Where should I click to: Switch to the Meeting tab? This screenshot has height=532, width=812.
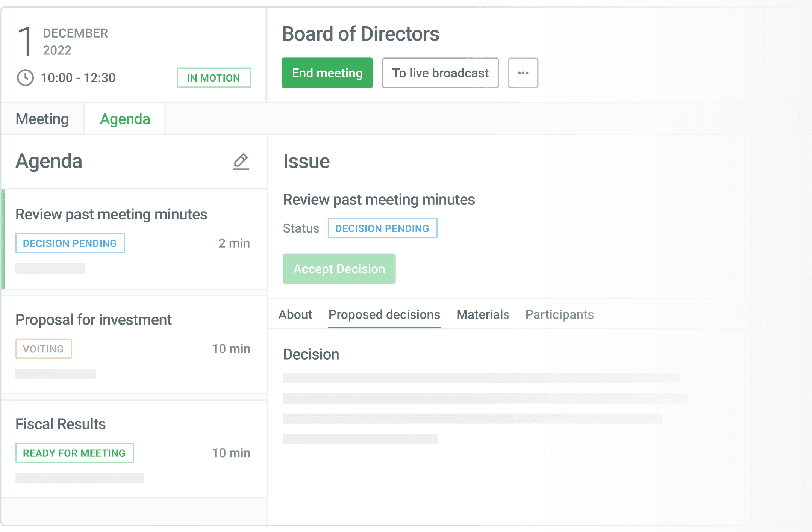point(42,119)
